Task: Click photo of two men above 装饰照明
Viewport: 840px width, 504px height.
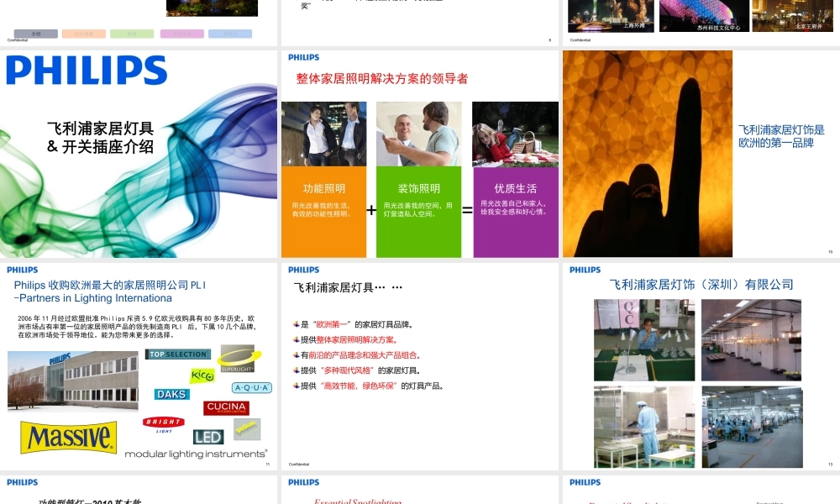Action: click(418, 134)
